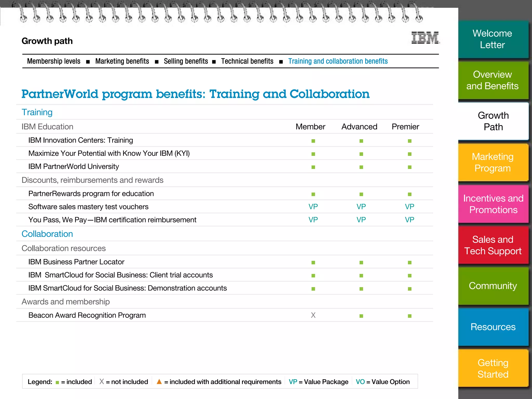The width and height of the screenshot is (532, 399).
Task: Click SmartCloud Client trial accounts row label
Action: [121, 275]
